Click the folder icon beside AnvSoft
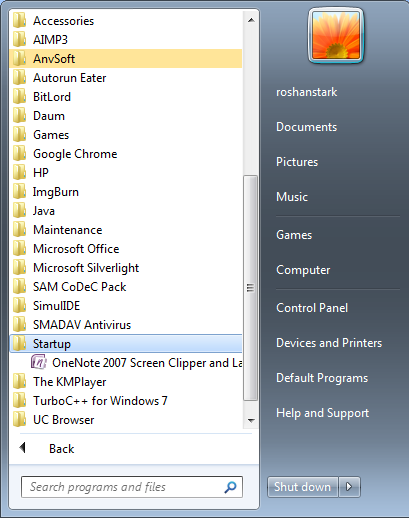The width and height of the screenshot is (409, 518). (x=19, y=59)
